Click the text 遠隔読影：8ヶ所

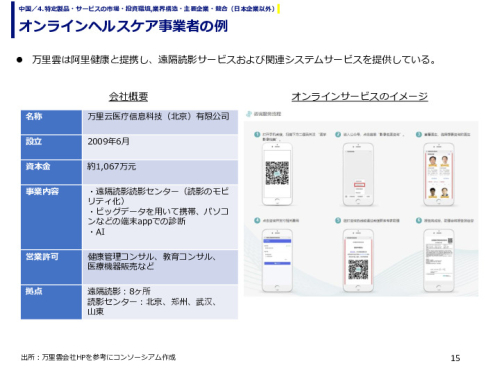click(x=119, y=291)
